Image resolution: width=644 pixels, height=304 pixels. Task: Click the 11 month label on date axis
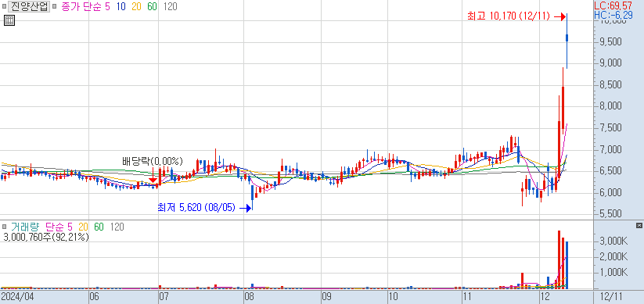point(467,296)
